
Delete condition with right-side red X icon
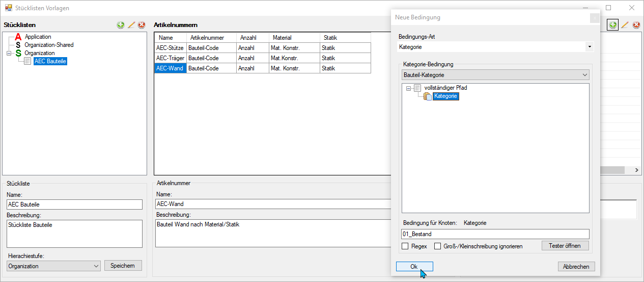click(636, 25)
